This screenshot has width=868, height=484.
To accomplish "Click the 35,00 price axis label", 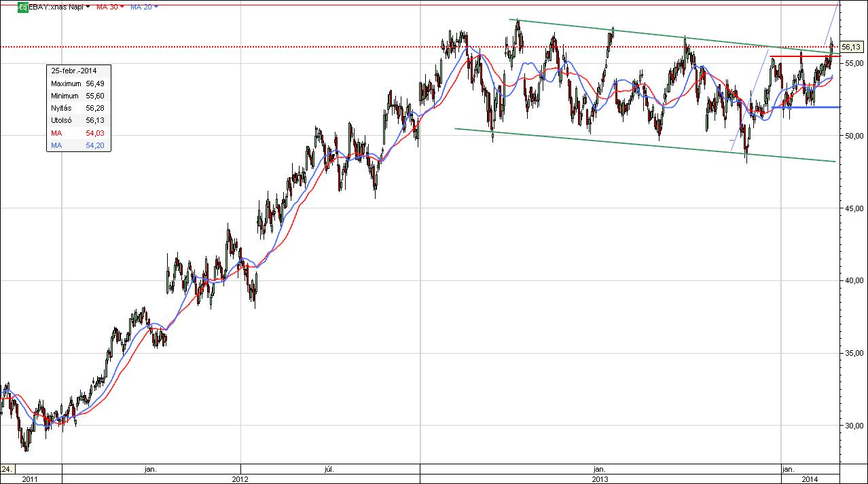I will tap(854, 353).
